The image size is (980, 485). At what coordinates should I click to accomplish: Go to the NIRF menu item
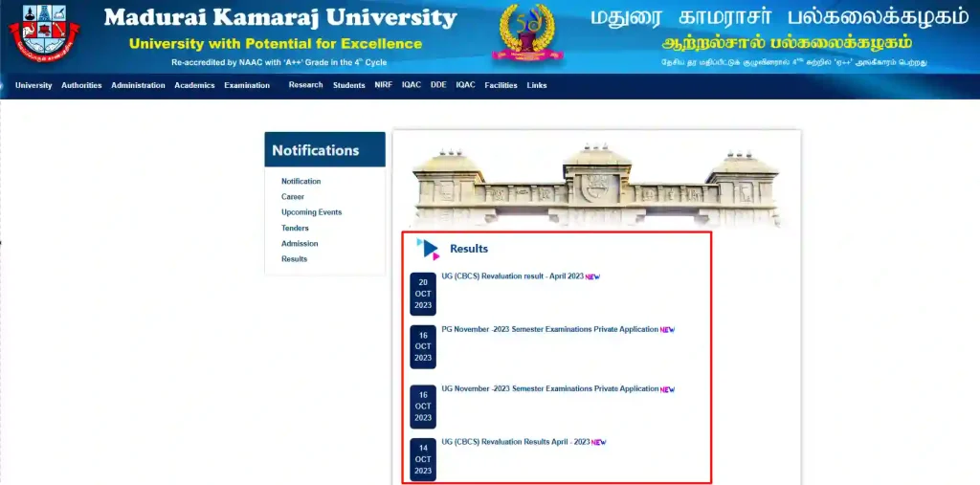point(383,85)
